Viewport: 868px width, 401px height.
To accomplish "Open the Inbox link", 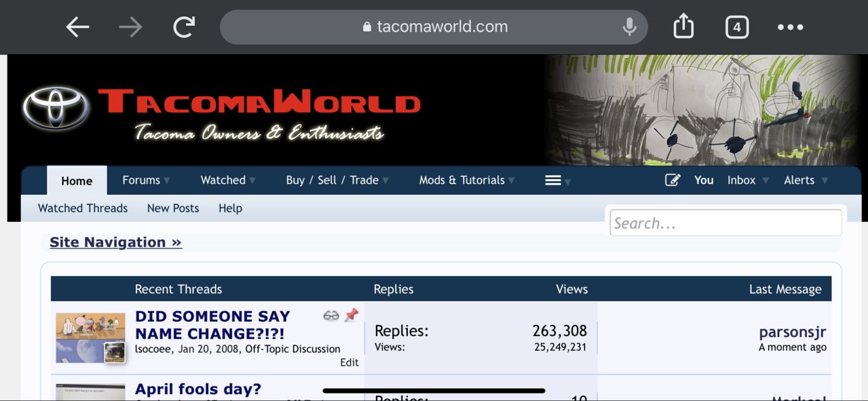I will click(742, 180).
